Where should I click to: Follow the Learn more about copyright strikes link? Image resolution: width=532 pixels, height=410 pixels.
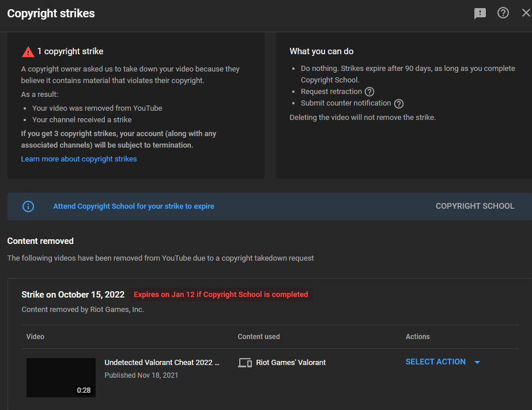pyautogui.click(x=78, y=159)
